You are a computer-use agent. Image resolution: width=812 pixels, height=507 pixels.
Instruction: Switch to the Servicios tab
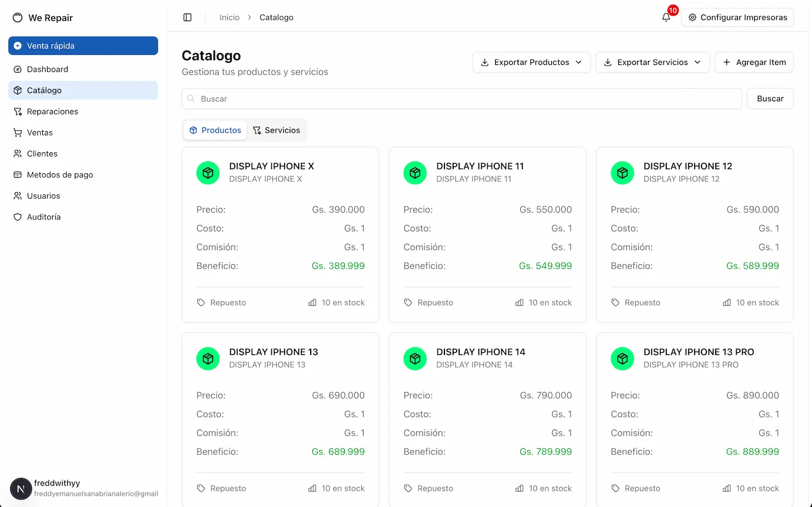[x=276, y=130]
